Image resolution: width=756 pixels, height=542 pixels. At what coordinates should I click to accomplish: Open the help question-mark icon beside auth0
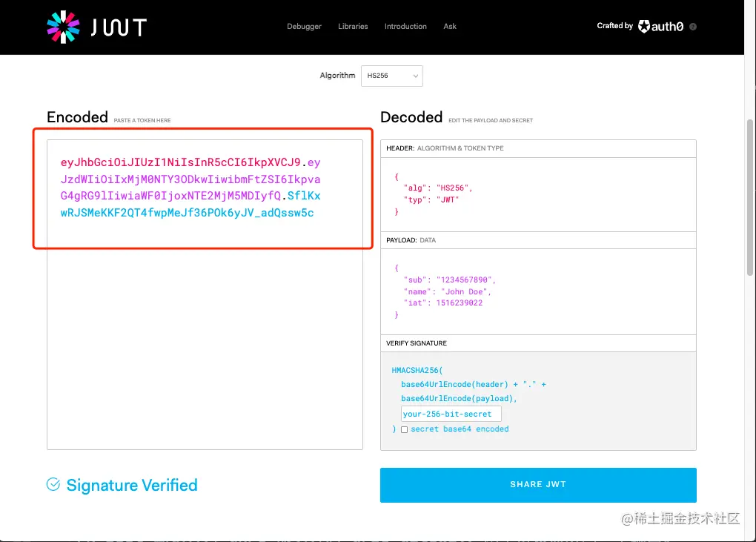click(692, 27)
